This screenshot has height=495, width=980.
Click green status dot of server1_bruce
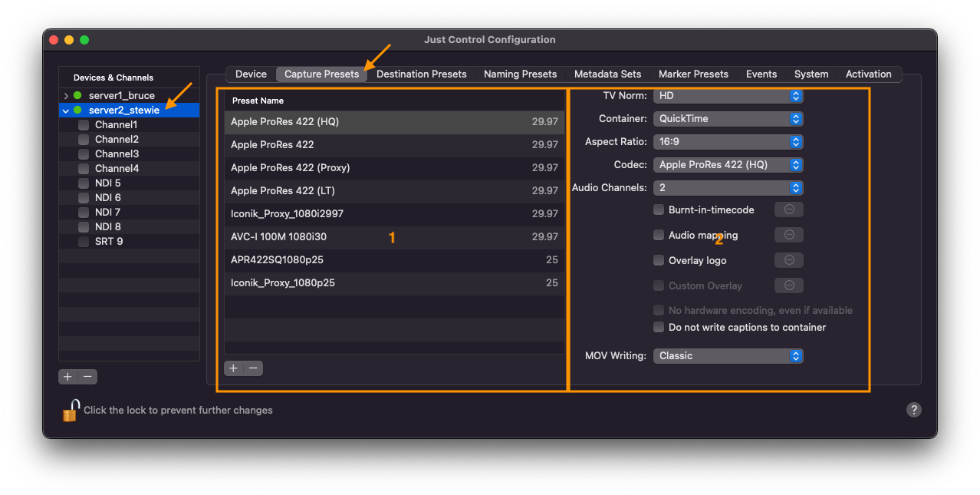(x=77, y=96)
